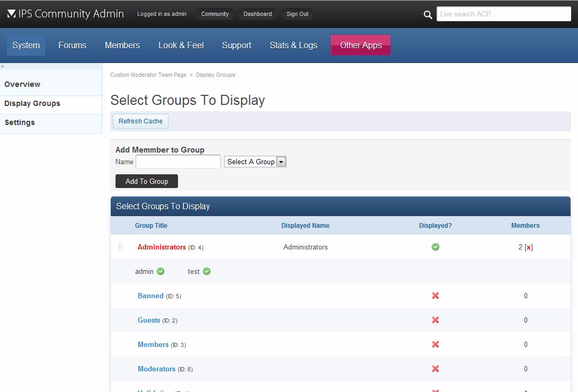The image size is (578, 392).
Task: Enable display for the Banned group
Action: click(x=435, y=296)
